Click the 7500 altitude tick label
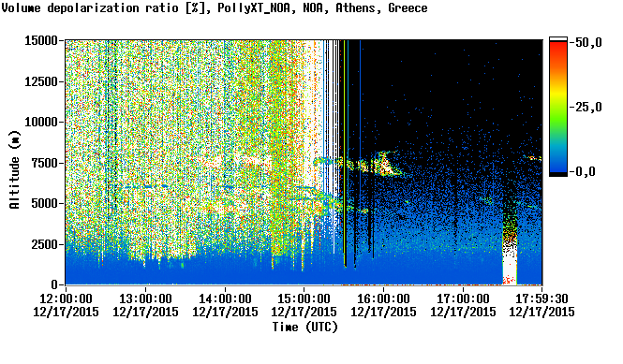This screenshot has width=623, height=364. [44, 163]
